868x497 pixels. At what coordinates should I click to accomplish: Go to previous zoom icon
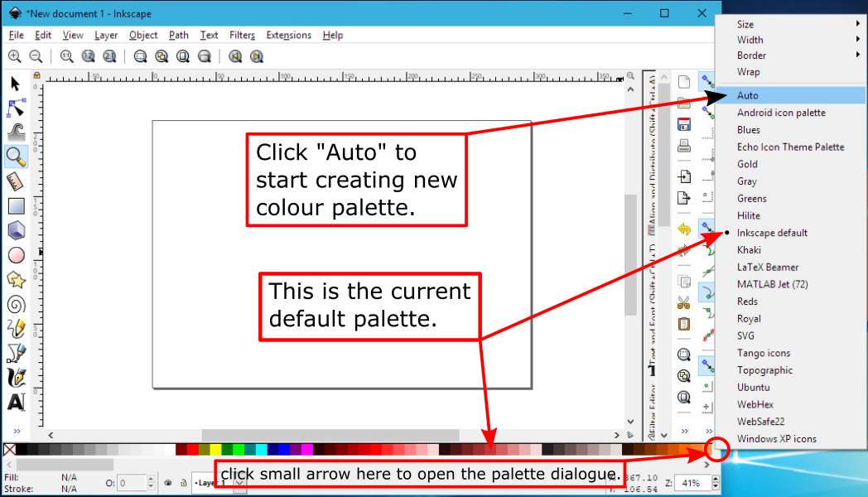(x=235, y=56)
